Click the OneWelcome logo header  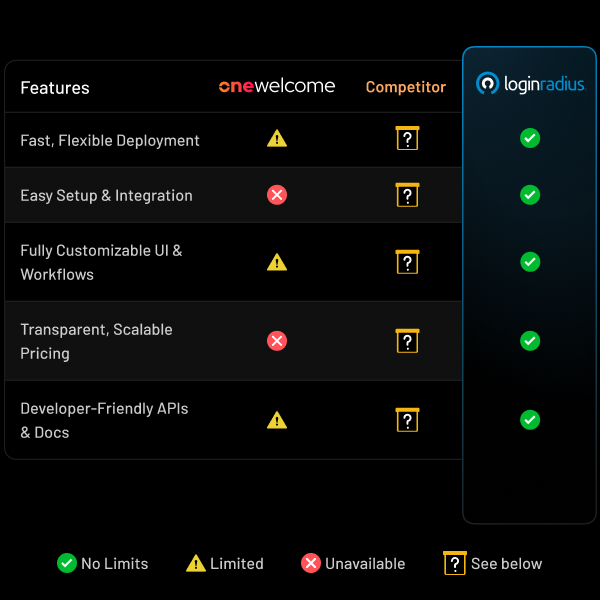tap(277, 86)
